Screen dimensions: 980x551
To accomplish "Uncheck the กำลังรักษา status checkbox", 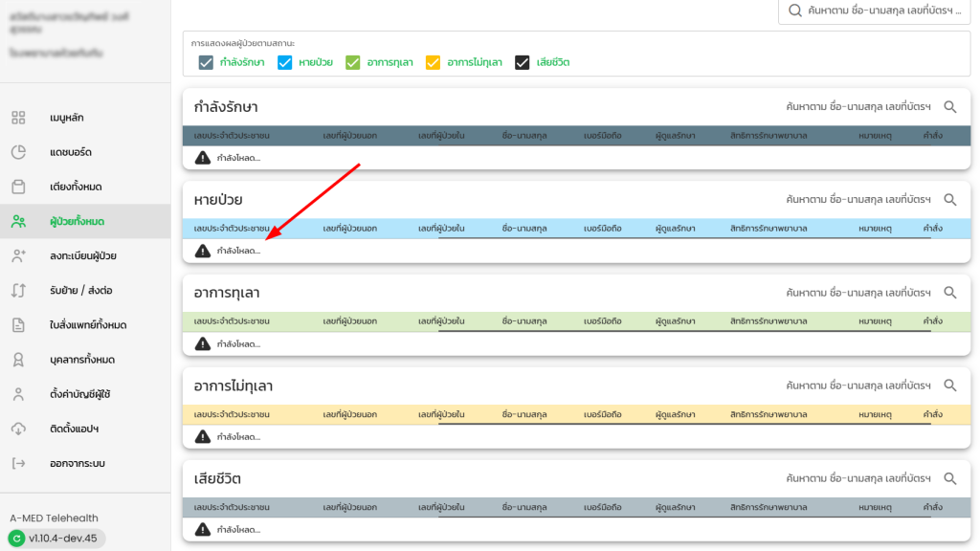I will (x=206, y=63).
